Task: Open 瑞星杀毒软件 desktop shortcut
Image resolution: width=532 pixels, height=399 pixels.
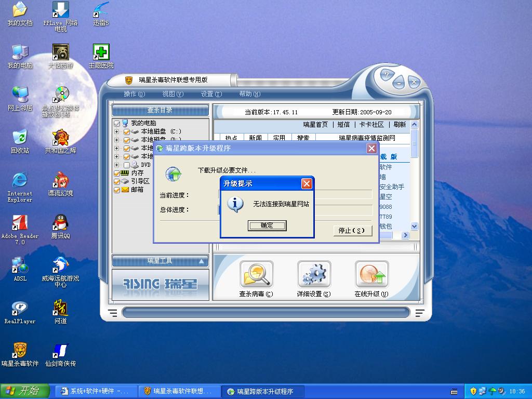Action: [x=20, y=351]
